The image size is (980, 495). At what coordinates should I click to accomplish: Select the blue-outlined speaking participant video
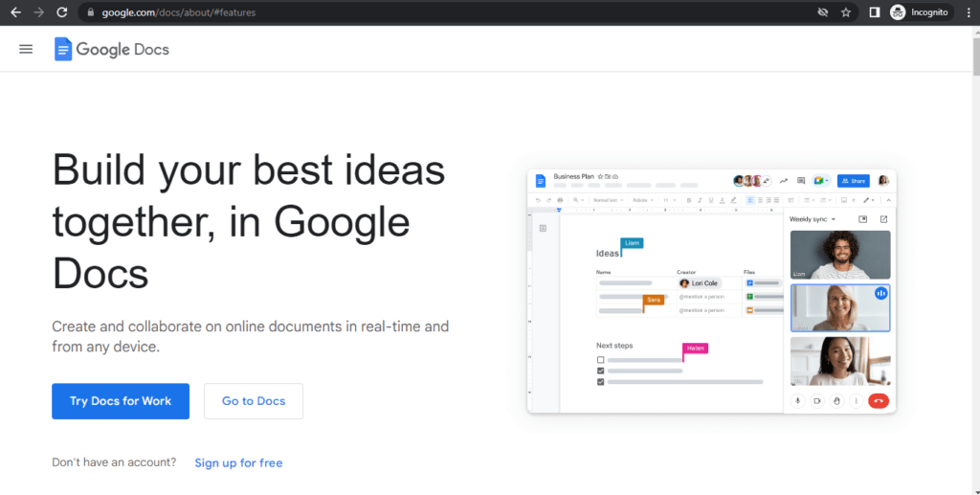[x=840, y=308]
